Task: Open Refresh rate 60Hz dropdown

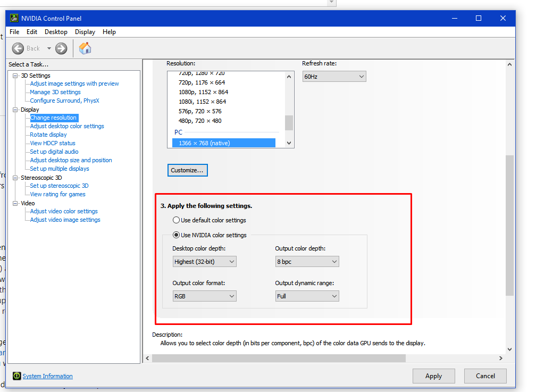Action: [x=334, y=77]
